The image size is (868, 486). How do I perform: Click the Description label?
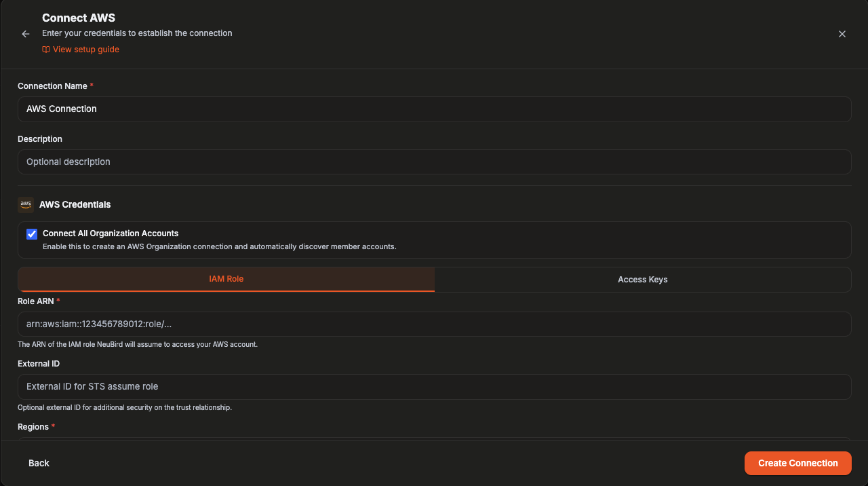pyautogui.click(x=40, y=139)
